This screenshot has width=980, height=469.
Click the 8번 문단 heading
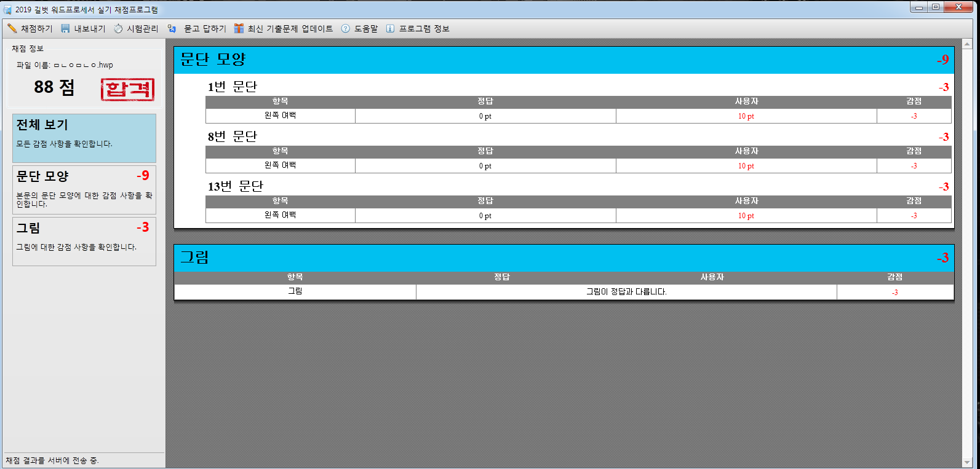tap(232, 136)
